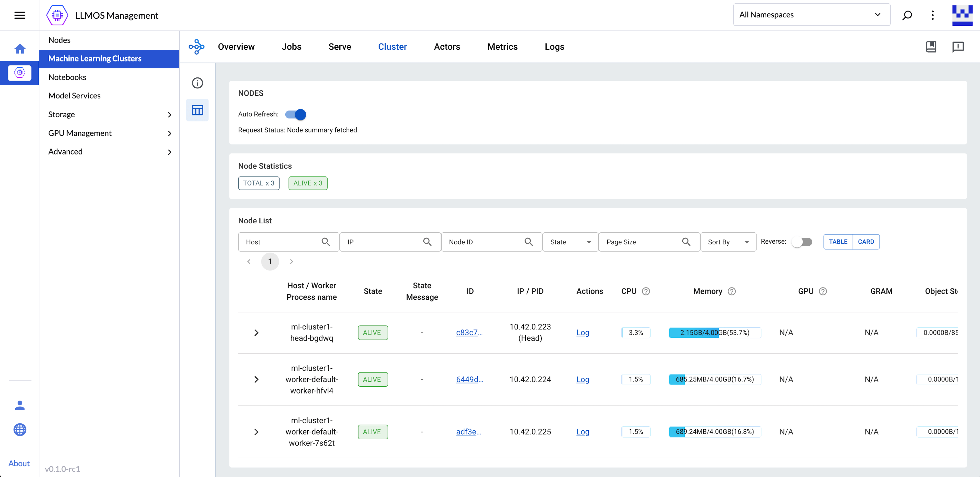The image size is (980, 477).
Task: Select the table layout icon in side panel
Action: tap(197, 110)
